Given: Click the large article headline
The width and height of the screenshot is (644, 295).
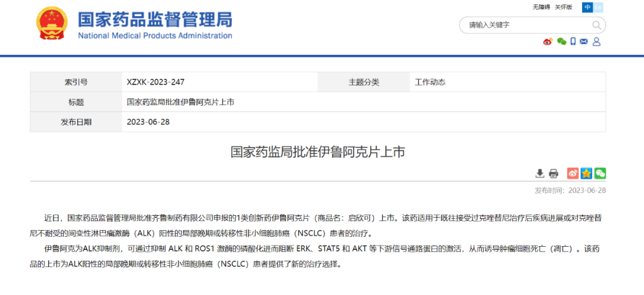Looking at the screenshot, I should 318,152.
